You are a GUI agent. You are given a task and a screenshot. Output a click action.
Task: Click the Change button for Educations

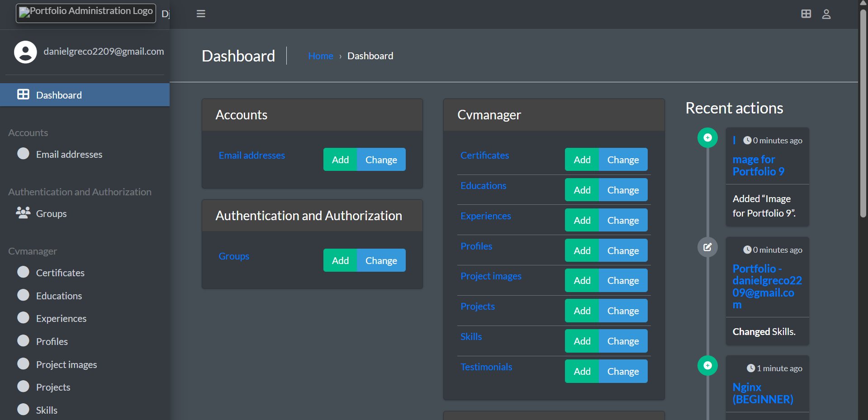(x=623, y=190)
